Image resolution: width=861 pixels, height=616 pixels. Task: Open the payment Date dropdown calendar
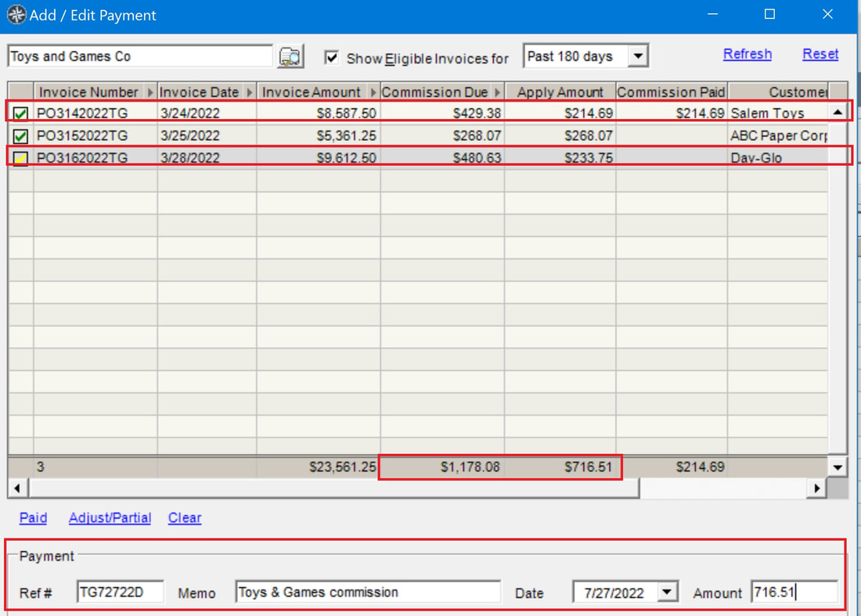(667, 592)
